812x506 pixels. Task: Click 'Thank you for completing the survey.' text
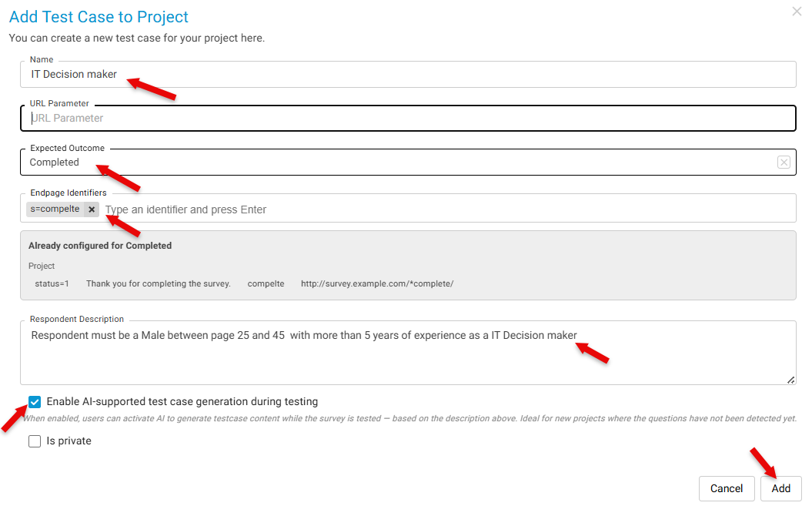(159, 283)
